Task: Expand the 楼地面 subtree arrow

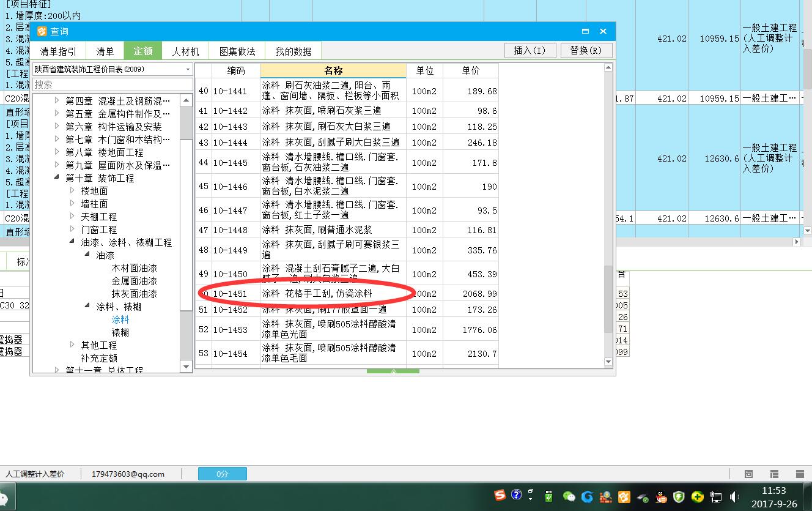Action: (72, 190)
